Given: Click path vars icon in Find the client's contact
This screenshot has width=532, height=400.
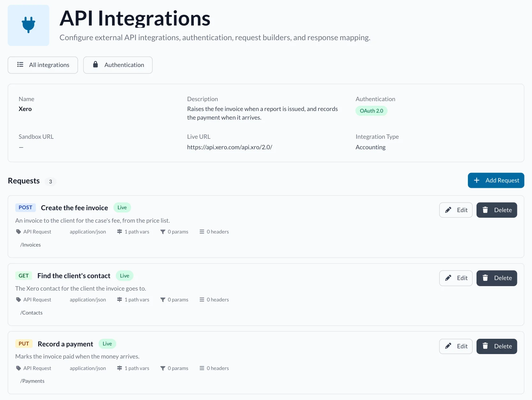Looking at the screenshot, I should pos(120,300).
